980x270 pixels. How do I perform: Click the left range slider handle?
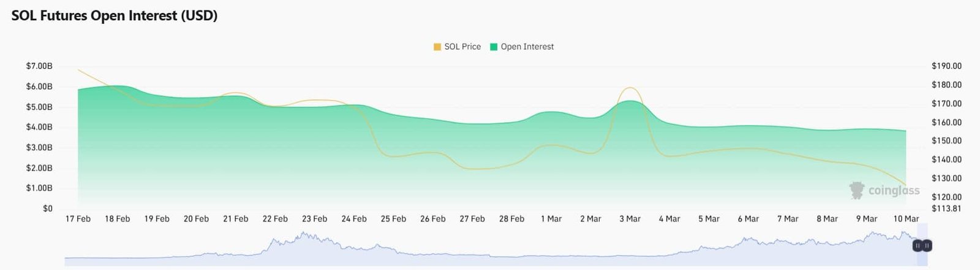(918, 245)
